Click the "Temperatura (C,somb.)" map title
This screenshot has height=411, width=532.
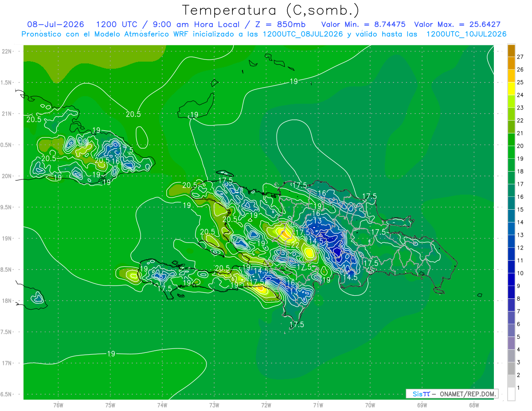tap(271, 10)
